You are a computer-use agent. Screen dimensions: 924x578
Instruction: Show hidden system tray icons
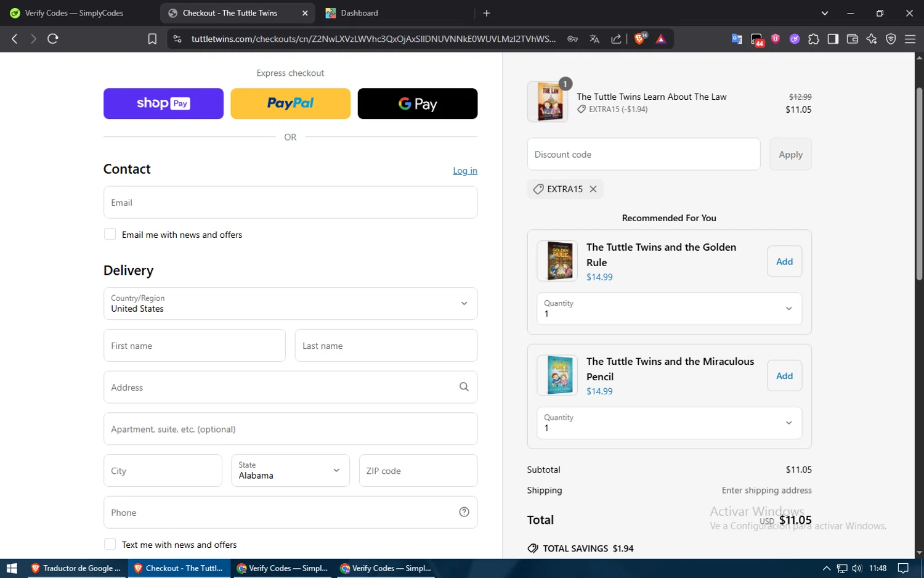tap(827, 568)
